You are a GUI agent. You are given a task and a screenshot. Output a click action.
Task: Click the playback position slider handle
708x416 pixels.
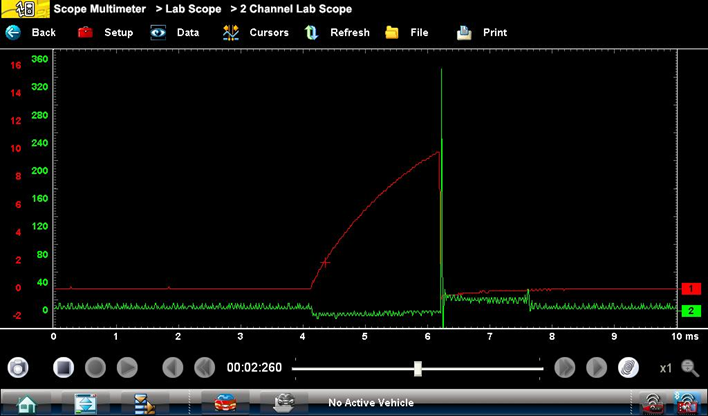coord(418,368)
